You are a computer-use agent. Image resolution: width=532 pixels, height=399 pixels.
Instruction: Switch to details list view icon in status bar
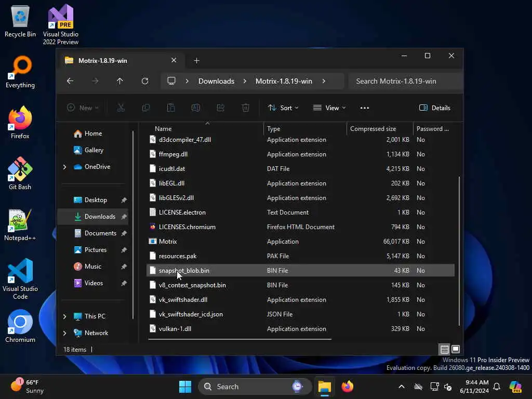click(445, 349)
